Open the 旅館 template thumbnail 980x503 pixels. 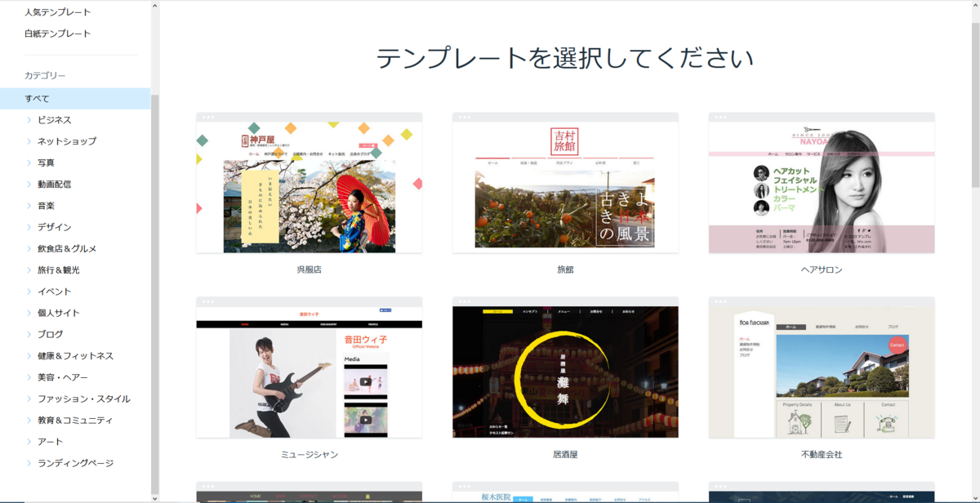(x=565, y=183)
